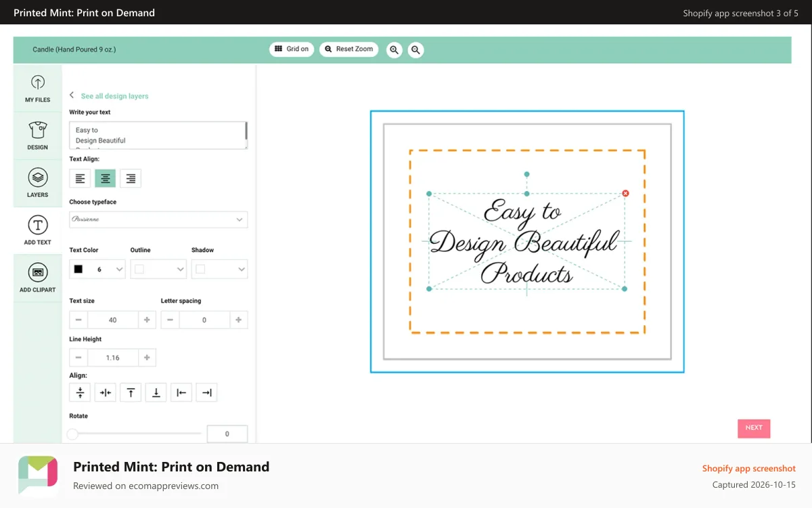
Task: Click the text box scrollbar
Action: pyautogui.click(x=246, y=131)
